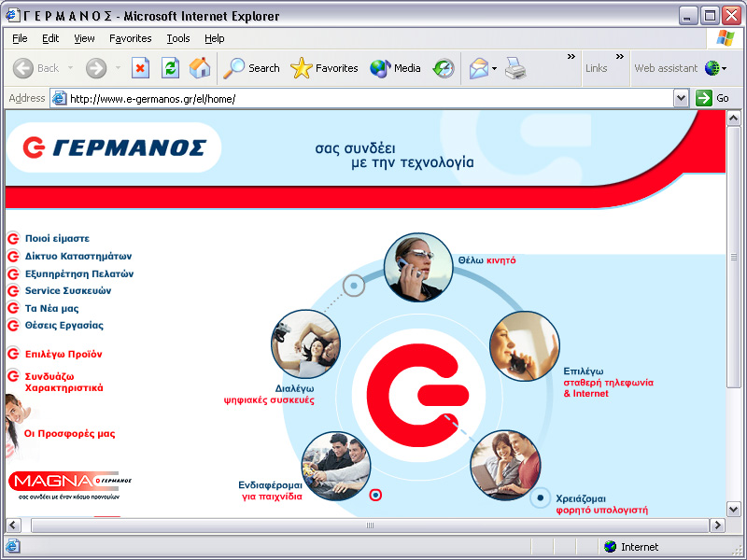Click the Ενδιαφέρομαι για παιχνίδια link
The image size is (747, 560).
pyautogui.click(x=270, y=491)
